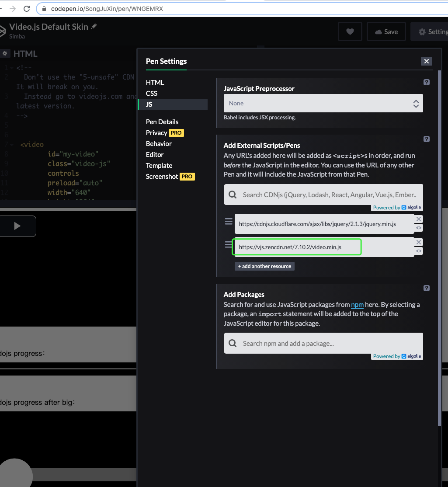This screenshot has width=448, height=487.
Task: Click the Simba author name
Action: point(17,36)
